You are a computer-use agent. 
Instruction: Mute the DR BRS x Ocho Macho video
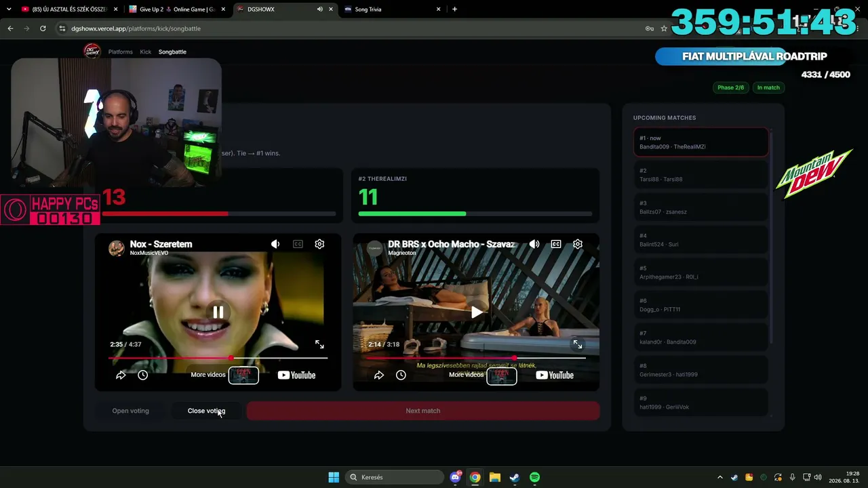pyautogui.click(x=534, y=244)
